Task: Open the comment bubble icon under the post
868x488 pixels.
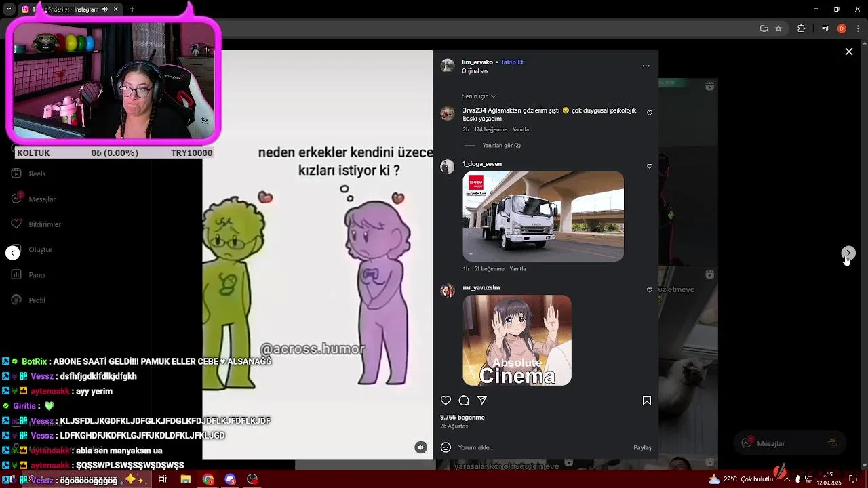Action: coord(464,401)
